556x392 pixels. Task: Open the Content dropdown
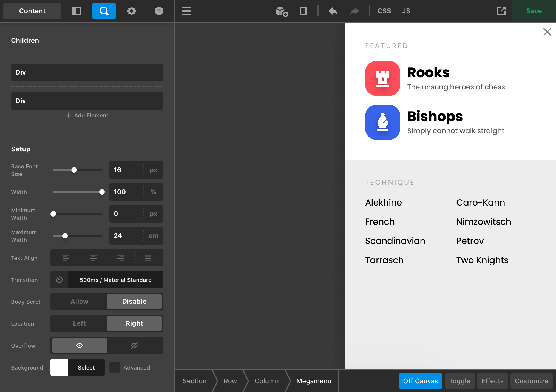point(32,11)
